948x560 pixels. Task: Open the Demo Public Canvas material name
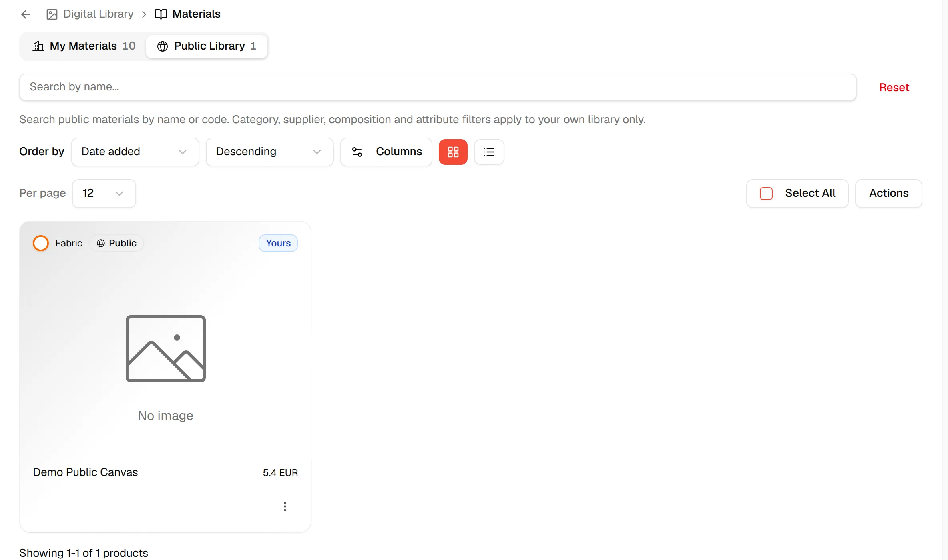pos(85,472)
